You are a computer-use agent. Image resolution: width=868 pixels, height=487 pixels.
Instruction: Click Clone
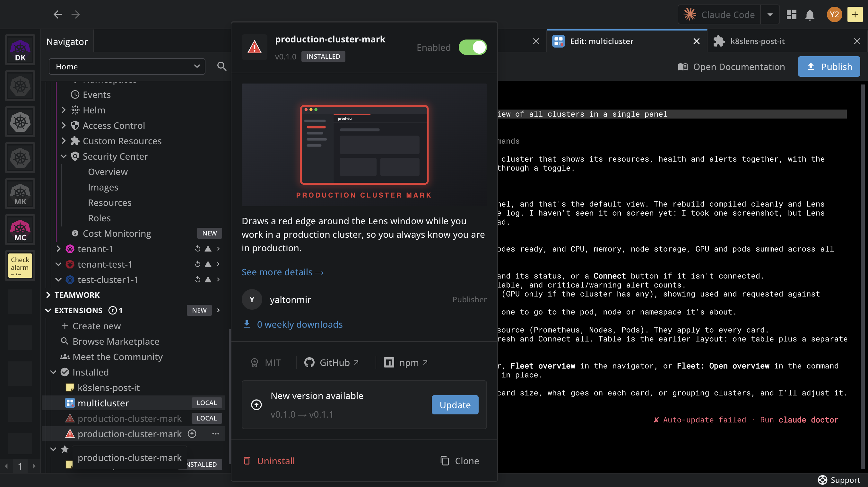pyautogui.click(x=460, y=461)
